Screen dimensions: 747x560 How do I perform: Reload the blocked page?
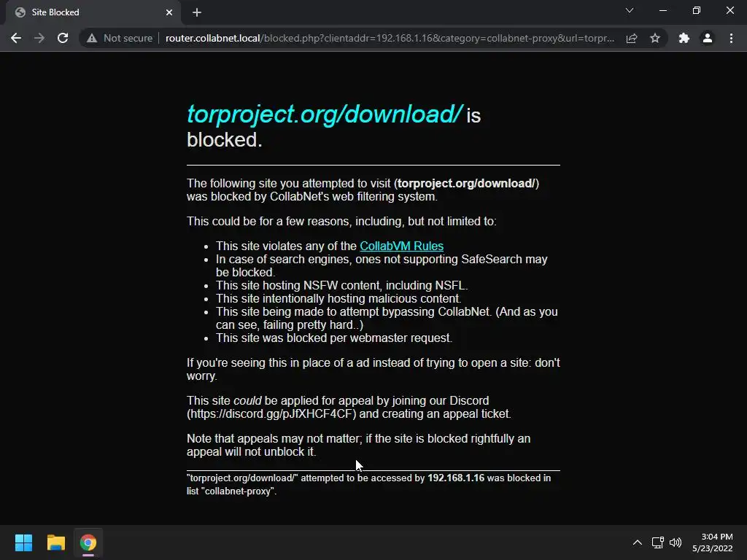(x=63, y=38)
